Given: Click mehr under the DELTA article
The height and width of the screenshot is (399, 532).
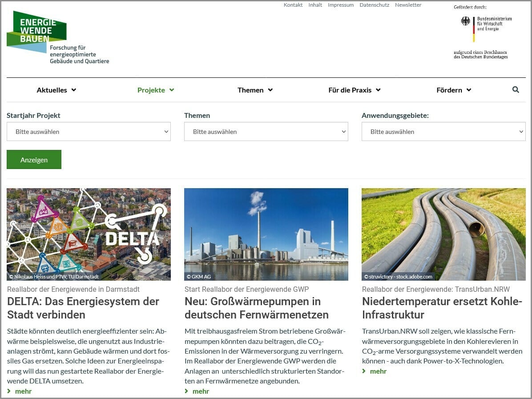Looking at the screenshot, I should [x=24, y=391].
